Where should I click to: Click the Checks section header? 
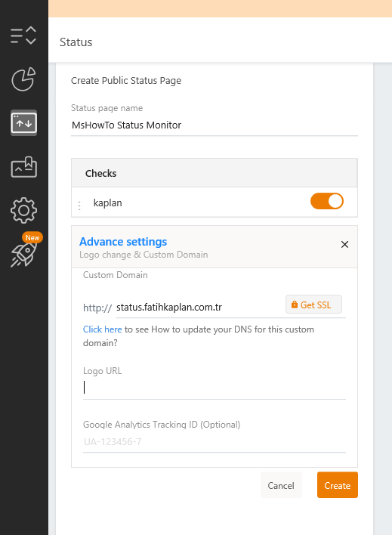click(x=215, y=173)
